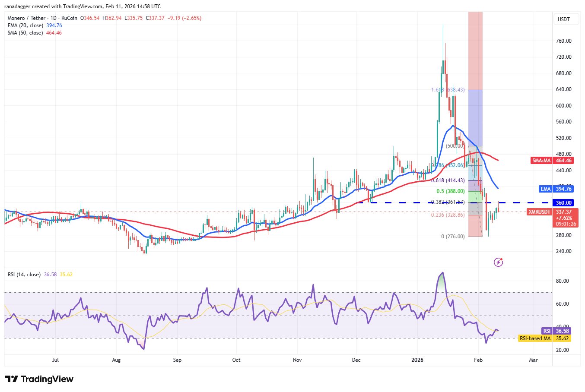585x392 pixels.
Task: Click the Monero / Tether symbol title
Action: pyautogui.click(x=42, y=18)
